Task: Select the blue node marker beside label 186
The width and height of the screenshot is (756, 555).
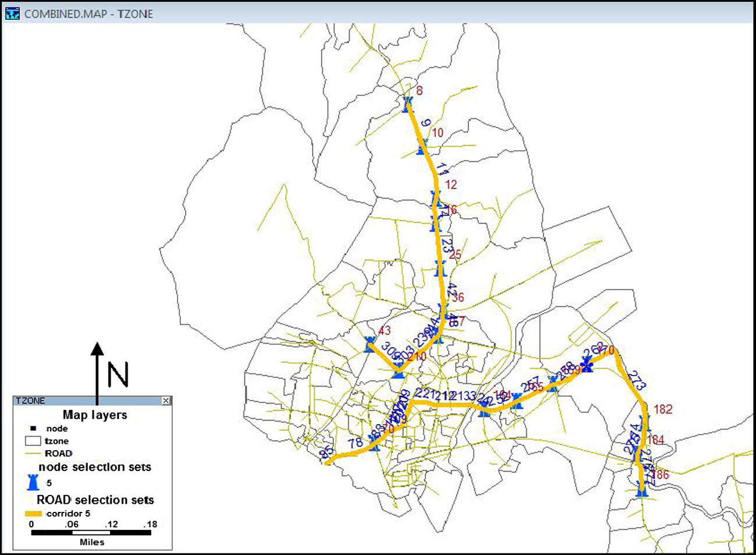Action: coord(641,489)
